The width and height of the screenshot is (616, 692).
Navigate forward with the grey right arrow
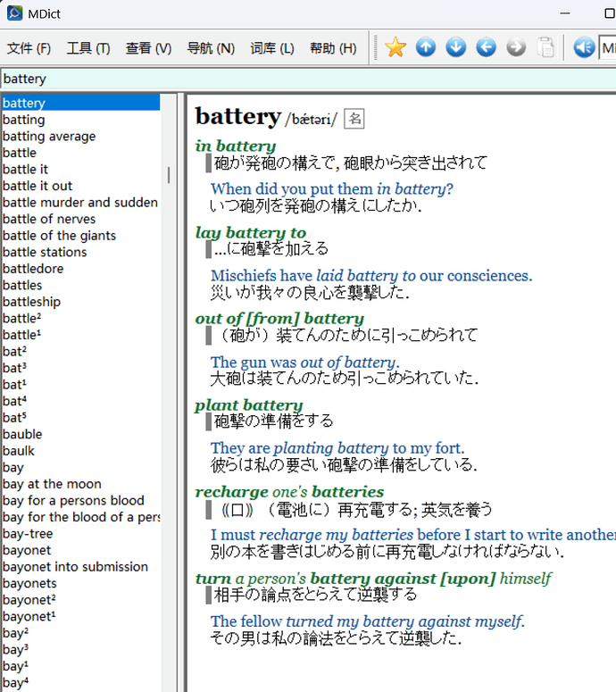pos(516,47)
